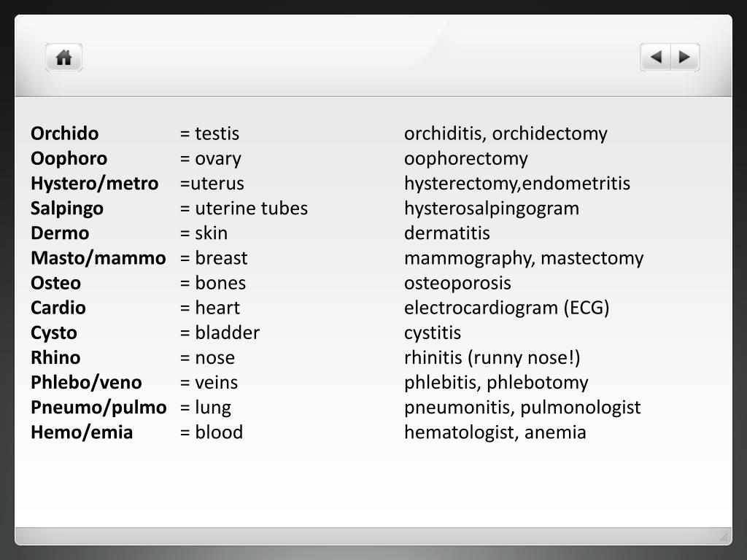The width and height of the screenshot is (747, 560).
Task: Click the home icon button
Action: click(64, 58)
